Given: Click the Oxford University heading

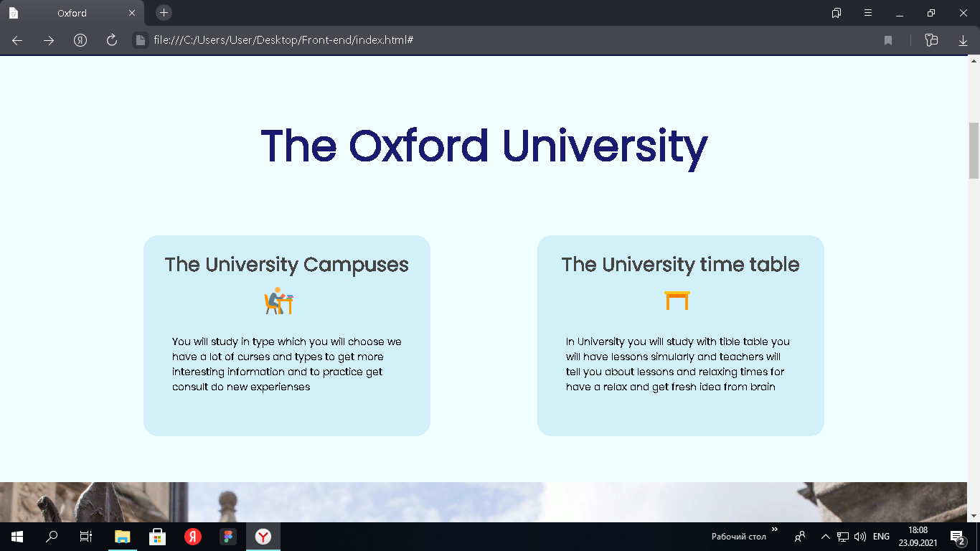Looking at the screenshot, I should tap(484, 146).
